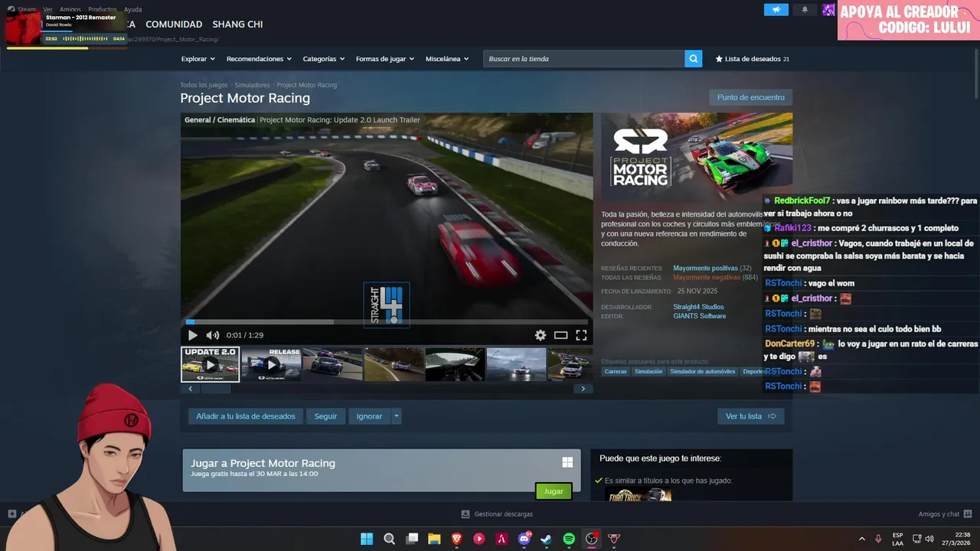The width and height of the screenshot is (980, 551).
Task: Click the Gestionar descargas download icon
Action: click(x=465, y=514)
